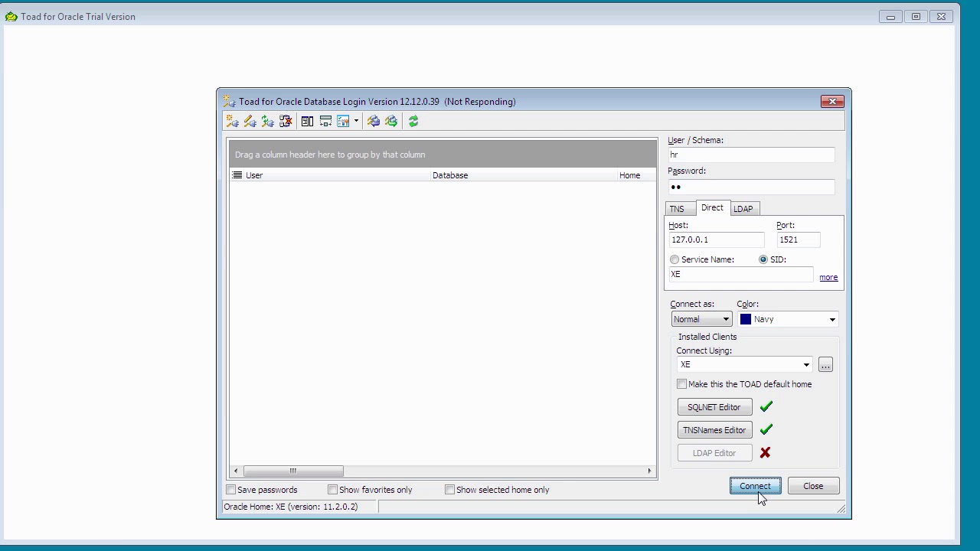Viewport: 980px width, 551px height.
Task: Click green checkmark beside TNSNames Editor
Action: 766,429
